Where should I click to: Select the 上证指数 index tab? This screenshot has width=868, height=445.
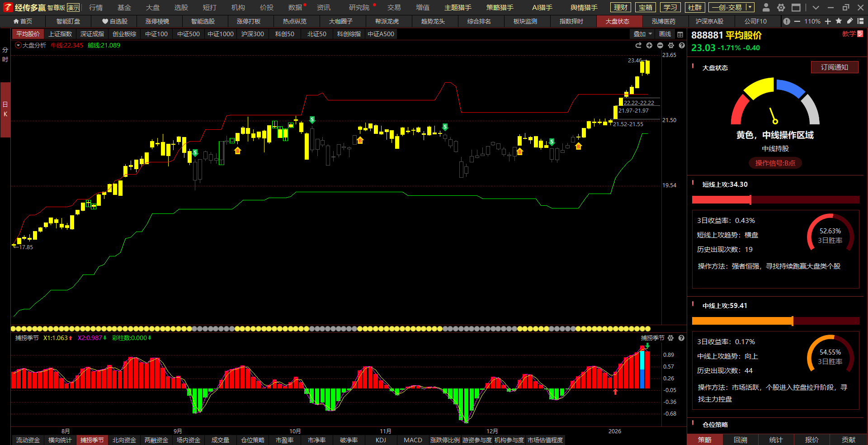[x=60, y=34]
